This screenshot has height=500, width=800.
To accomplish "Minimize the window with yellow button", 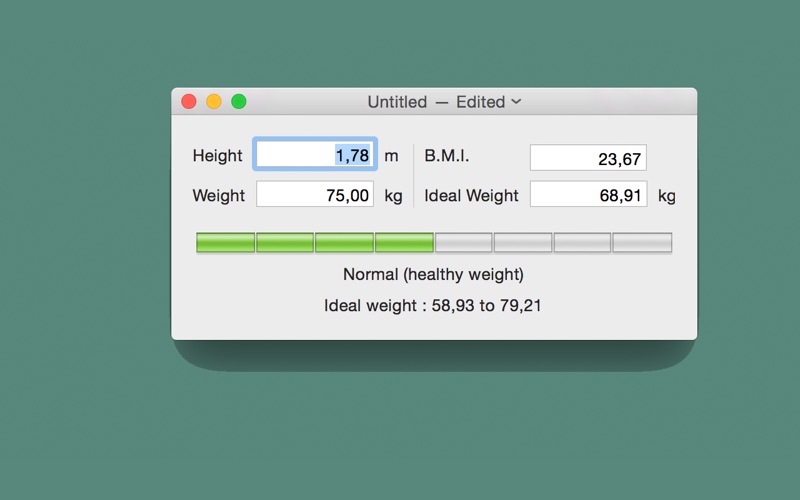I will click(x=214, y=102).
